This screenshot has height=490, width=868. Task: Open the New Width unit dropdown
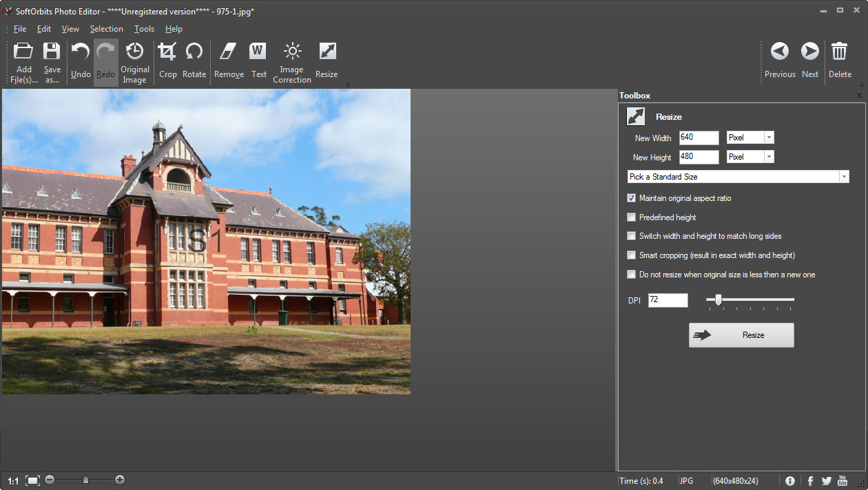click(769, 137)
